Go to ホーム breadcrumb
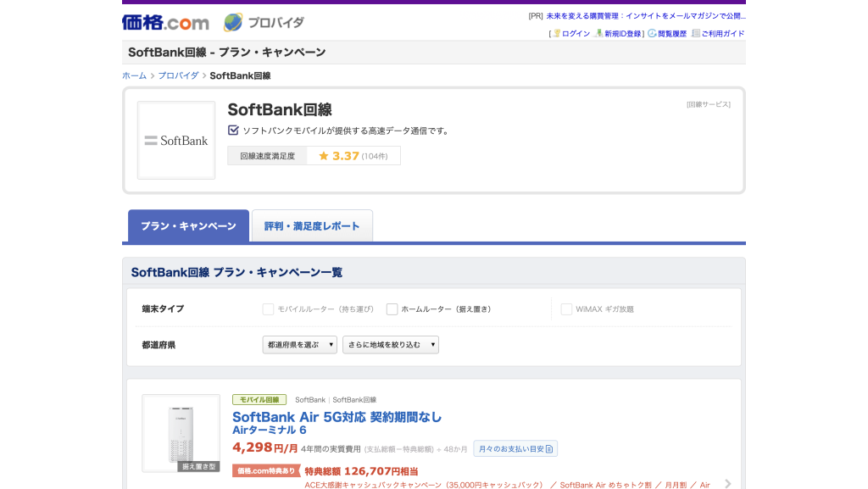 (135, 75)
